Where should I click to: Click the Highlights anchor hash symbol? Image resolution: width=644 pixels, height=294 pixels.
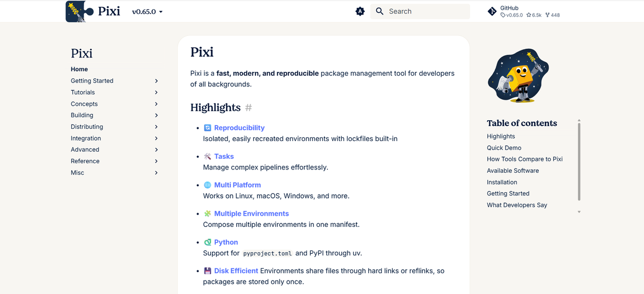click(248, 107)
